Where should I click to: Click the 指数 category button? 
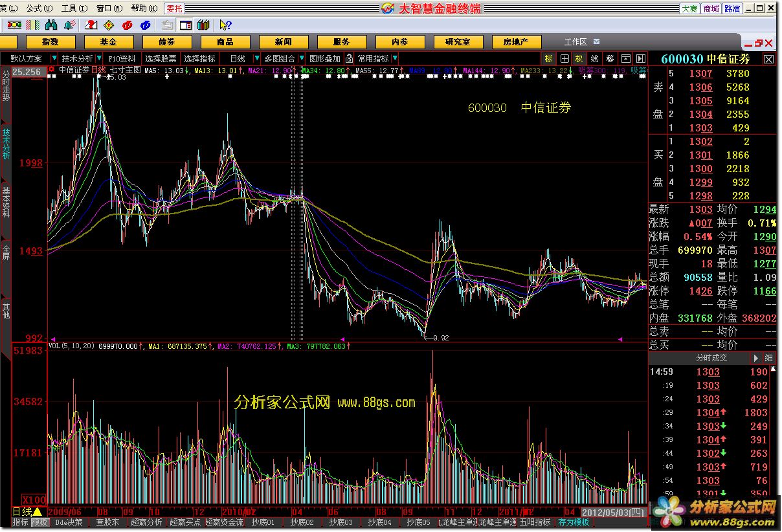click(x=50, y=42)
